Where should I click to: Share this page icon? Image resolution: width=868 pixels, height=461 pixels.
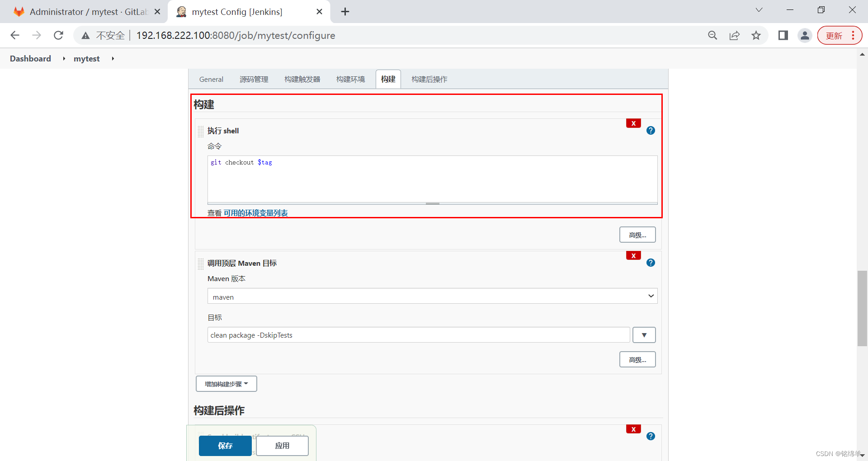735,35
